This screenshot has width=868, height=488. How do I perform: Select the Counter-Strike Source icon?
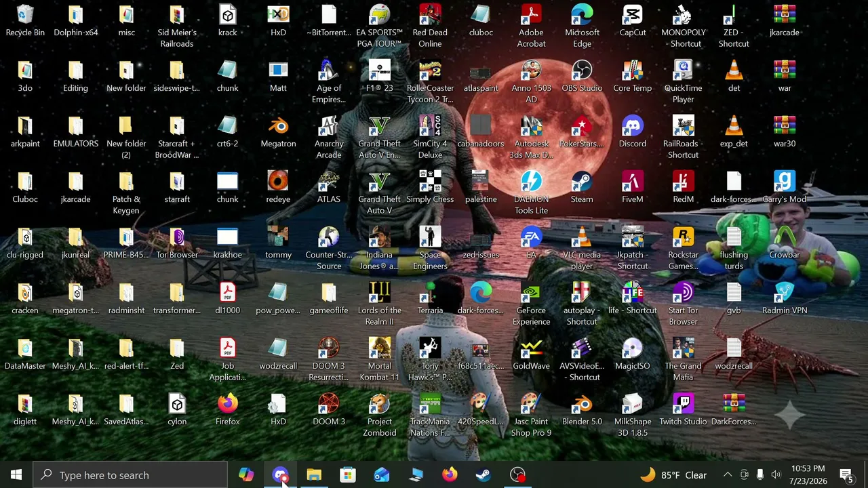point(329,249)
